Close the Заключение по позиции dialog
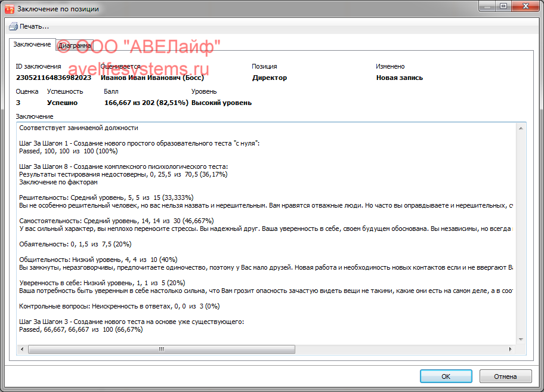 pyautogui.click(x=525, y=6)
